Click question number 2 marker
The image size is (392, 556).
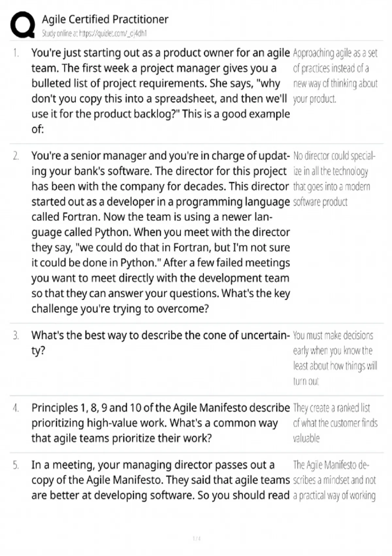[x=16, y=156]
